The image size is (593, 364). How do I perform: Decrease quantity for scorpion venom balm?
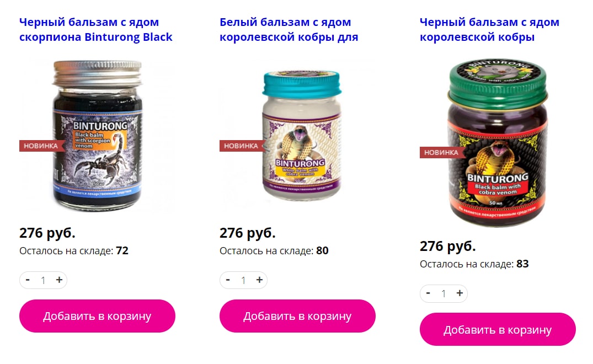28,280
